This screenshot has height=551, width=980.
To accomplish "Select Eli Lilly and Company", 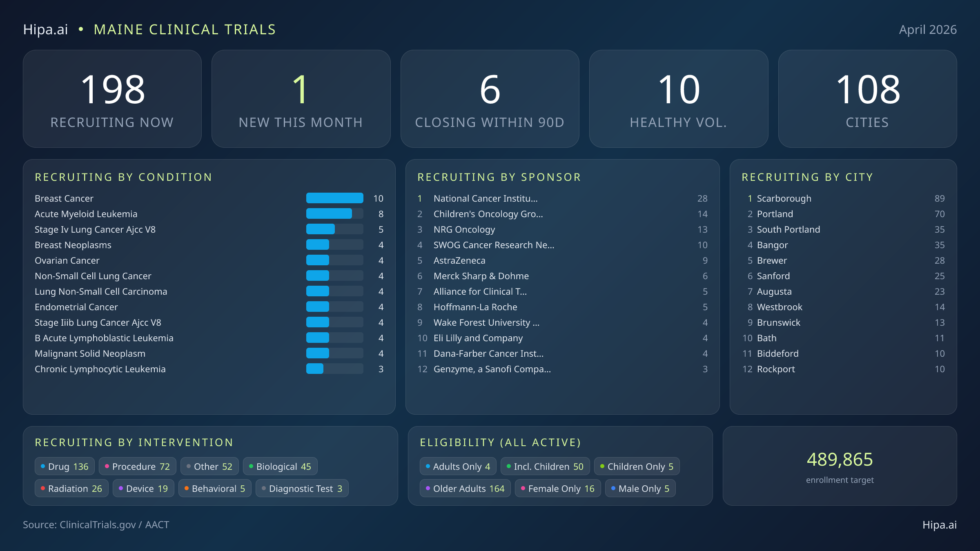I will 562,338.
